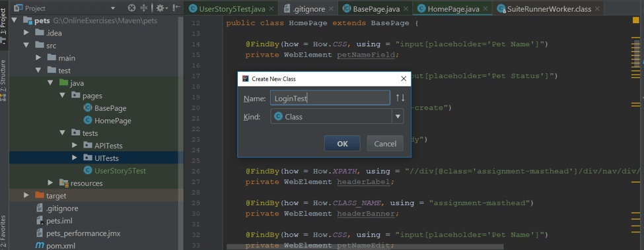Click line number 26 in gutter

(x=196, y=171)
